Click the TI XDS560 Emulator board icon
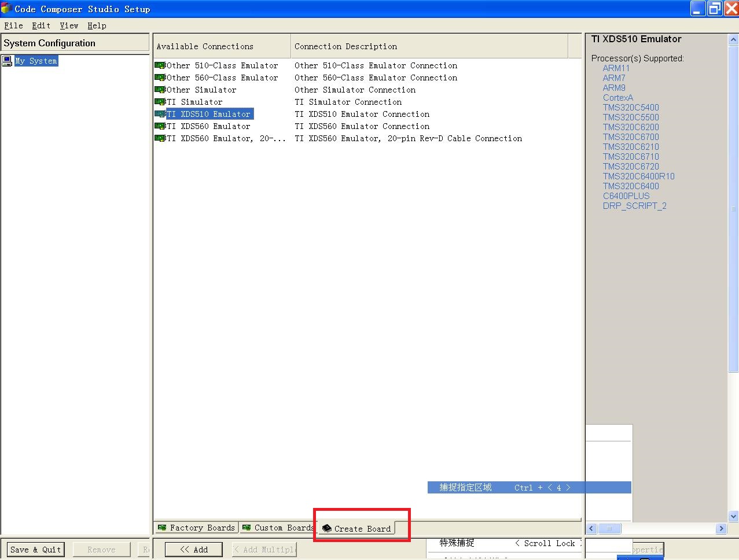This screenshot has width=739, height=560. [160, 126]
